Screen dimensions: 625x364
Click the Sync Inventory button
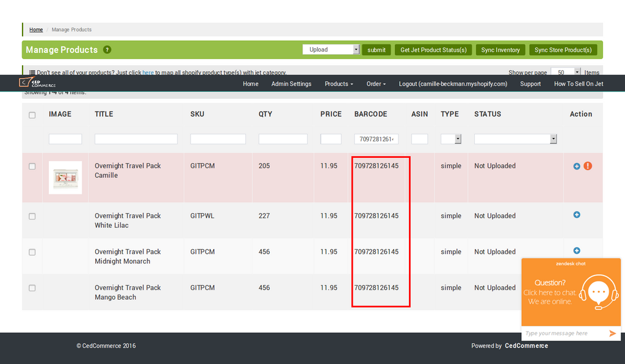click(x=500, y=50)
